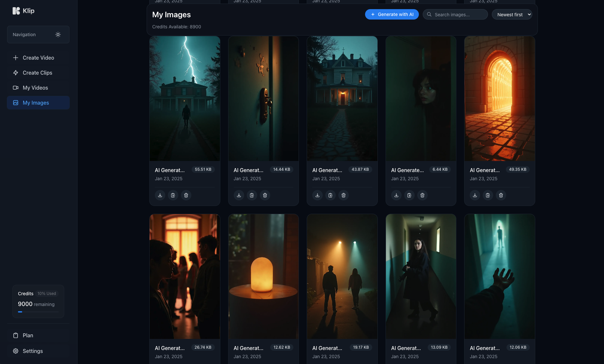Select My Images in sidebar

pos(38,103)
